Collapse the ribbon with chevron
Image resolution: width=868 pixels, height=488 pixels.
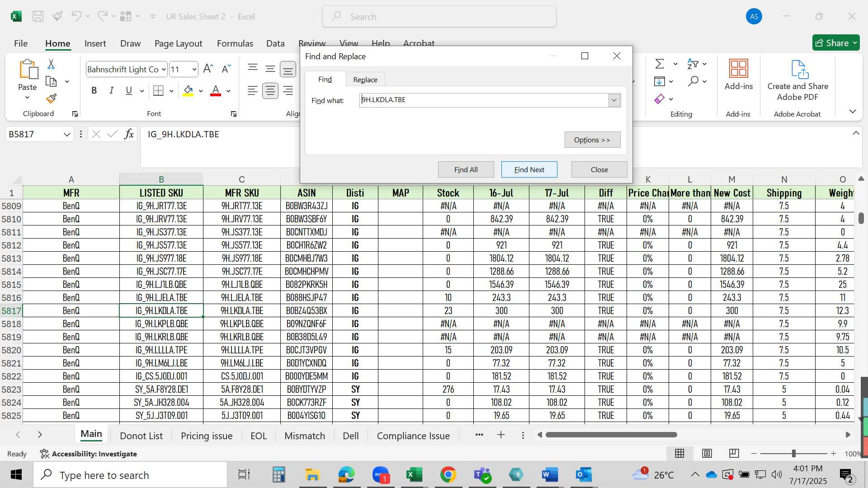point(853,112)
